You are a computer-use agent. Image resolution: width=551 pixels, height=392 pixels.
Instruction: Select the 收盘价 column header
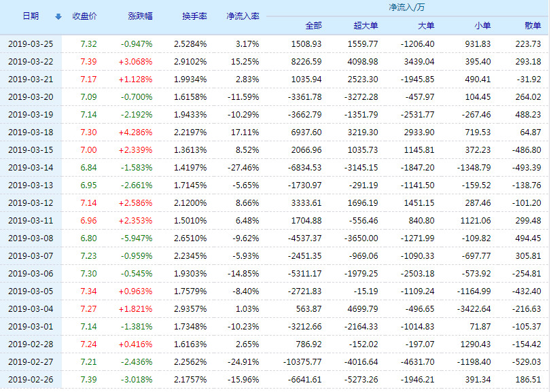pos(85,16)
